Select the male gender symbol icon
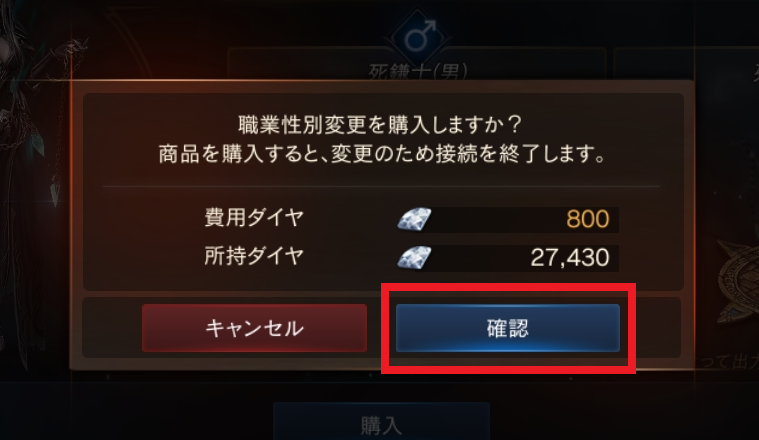The image size is (759, 440). pyautogui.click(x=418, y=37)
